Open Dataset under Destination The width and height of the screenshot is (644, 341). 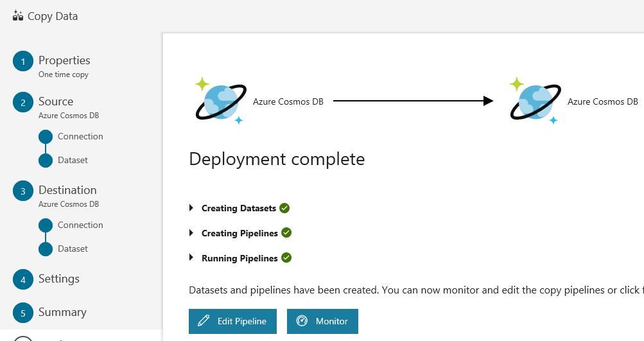pyautogui.click(x=73, y=249)
